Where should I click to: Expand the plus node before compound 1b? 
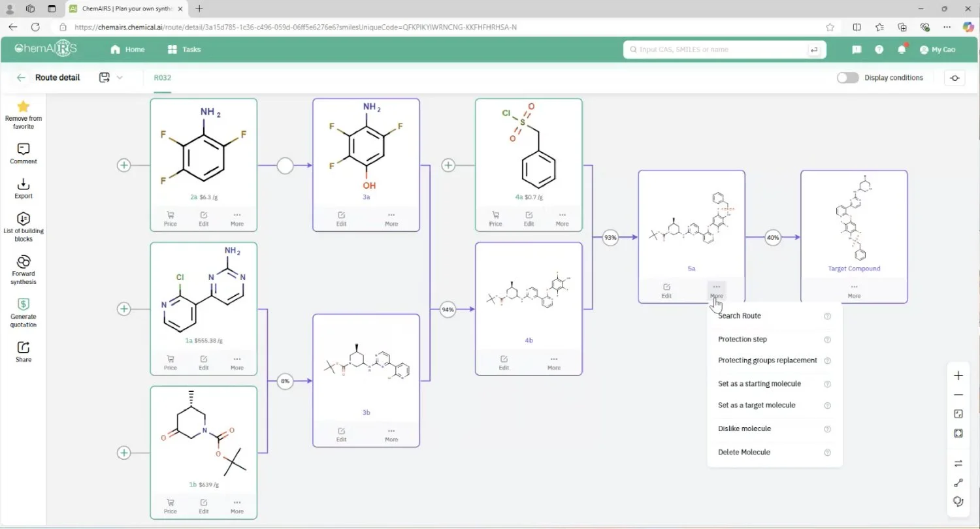pos(123,453)
